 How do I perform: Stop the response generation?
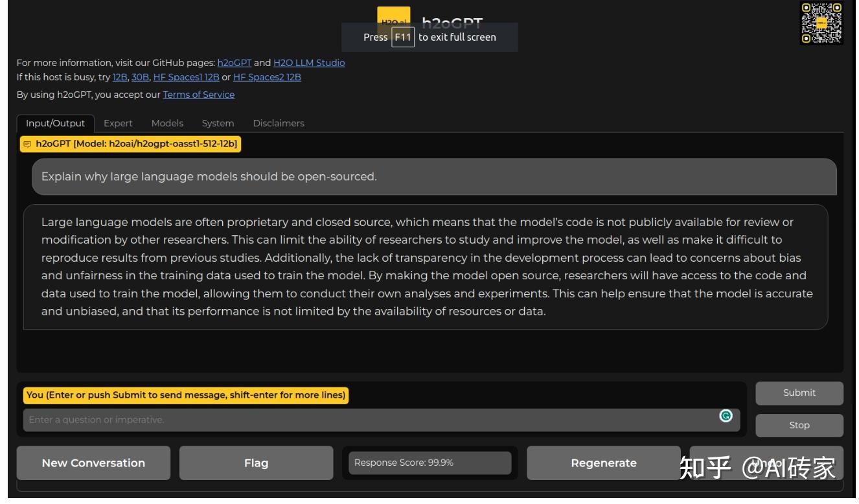coord(799,426)
